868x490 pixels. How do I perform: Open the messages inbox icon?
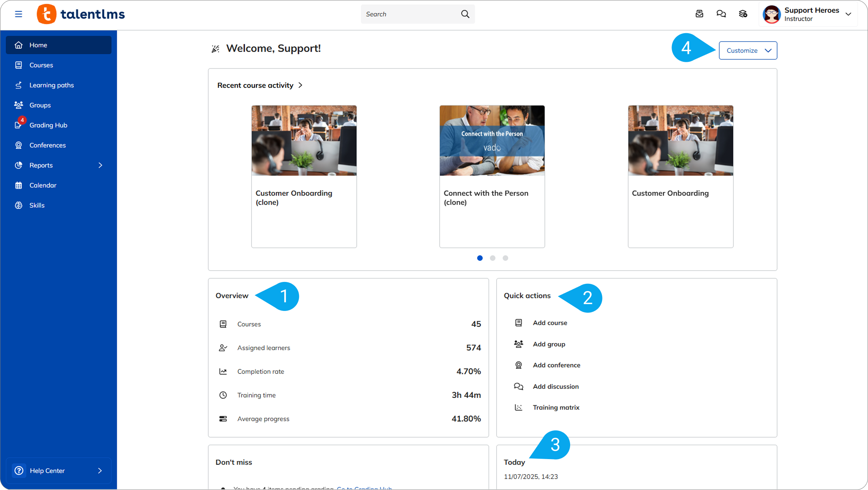(x=699, y=14)
